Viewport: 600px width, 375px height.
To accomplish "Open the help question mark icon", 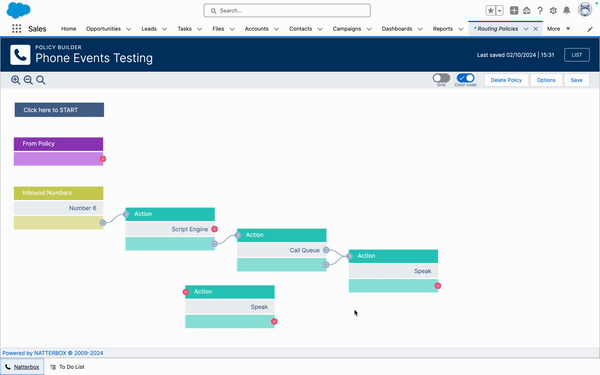I will click(540, 11).
